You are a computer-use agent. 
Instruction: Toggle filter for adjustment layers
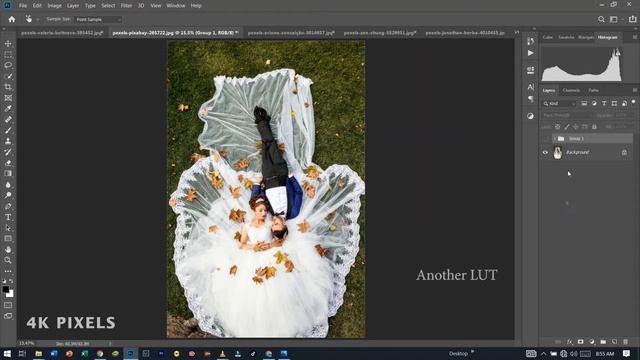pos(594,104)
